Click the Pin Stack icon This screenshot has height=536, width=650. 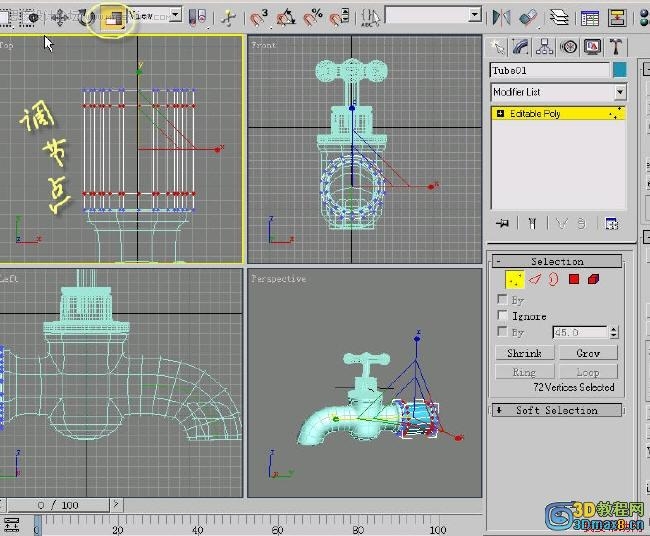(x=502, y=223)
